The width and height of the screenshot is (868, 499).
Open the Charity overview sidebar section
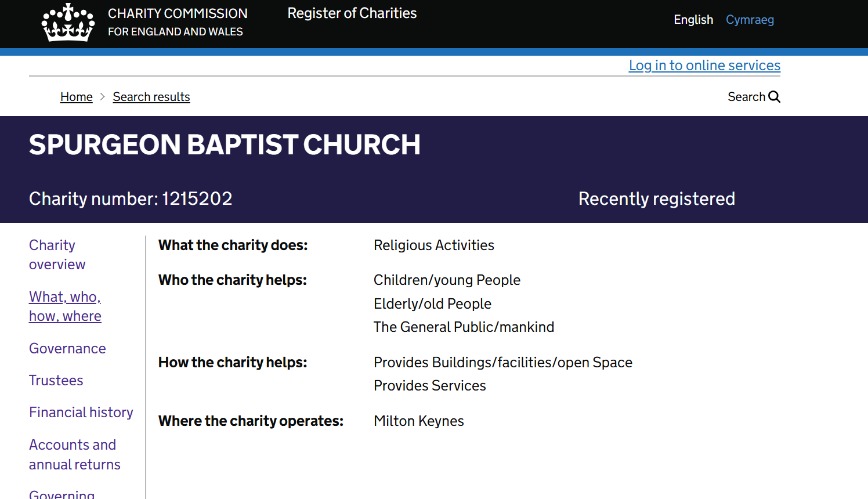click(57, 255)
